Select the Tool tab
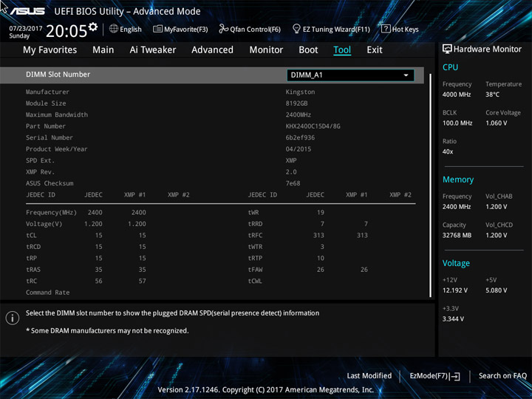532x399 pixels. click(x=342, y=50)
